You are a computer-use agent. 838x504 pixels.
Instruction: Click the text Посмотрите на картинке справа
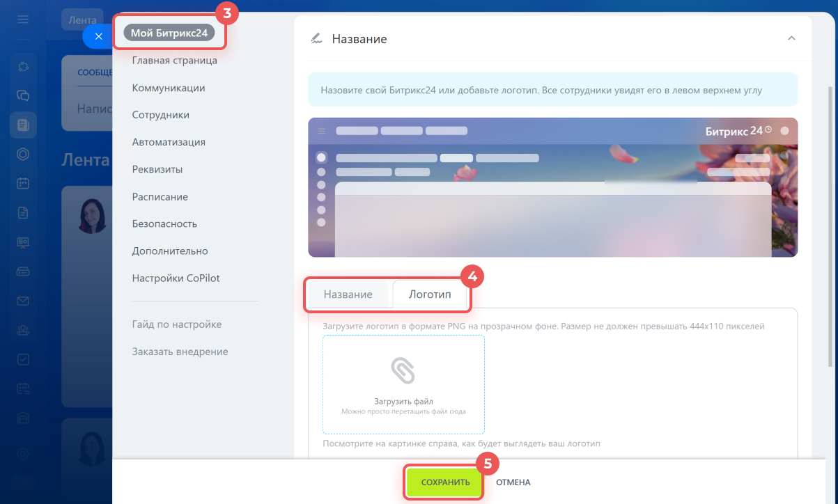[461, 443]
